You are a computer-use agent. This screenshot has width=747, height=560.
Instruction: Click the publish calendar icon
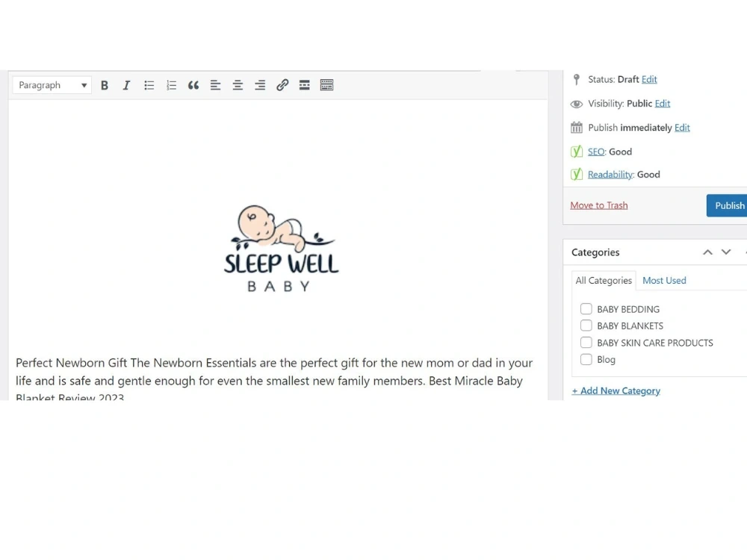[577, 128]
